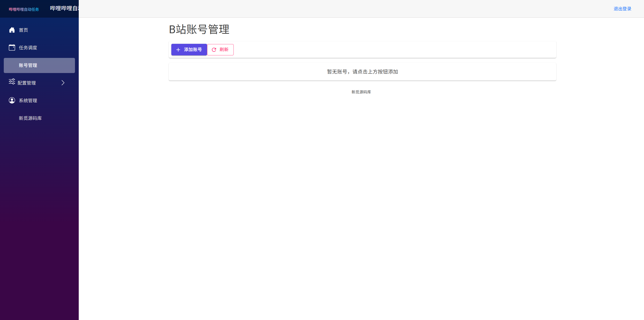
Task: Click the 刷新 button
Action: pyautogui.click(x=220, y=50)
